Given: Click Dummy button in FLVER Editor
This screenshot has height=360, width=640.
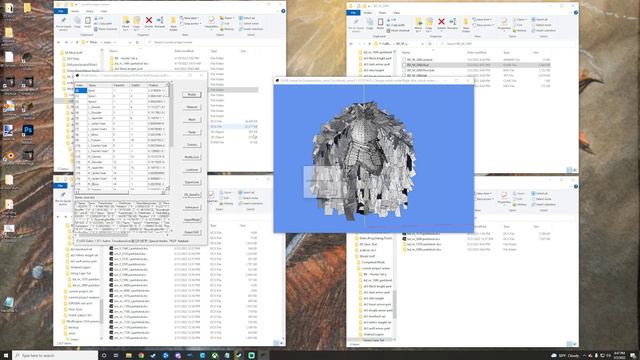Looking at the screenshot, I should [191, 144].
